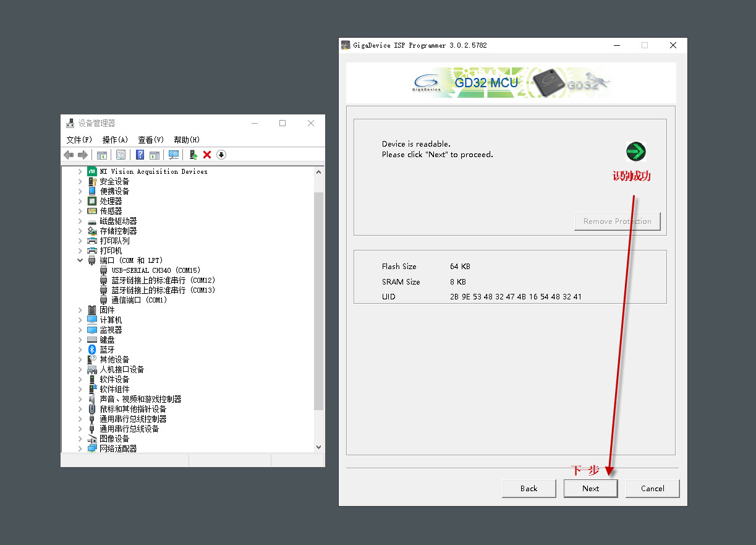Select USB-SERIAL CH340 (COM15) port

click(156, 270)
